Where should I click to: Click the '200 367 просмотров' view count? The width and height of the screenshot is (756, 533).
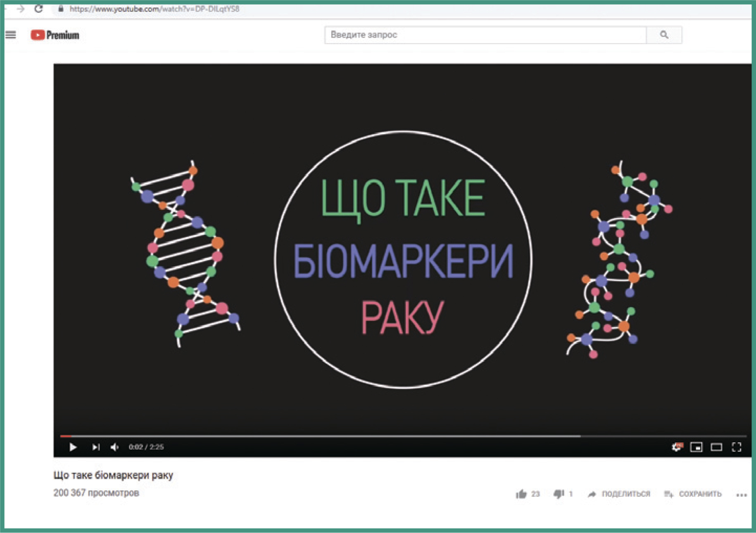pos(96,493)
